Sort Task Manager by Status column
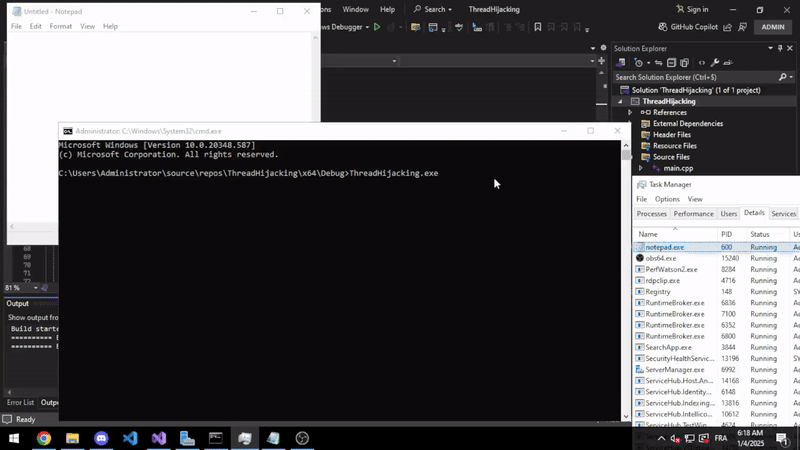Screen dimensions: 800x450 point(768,234)
